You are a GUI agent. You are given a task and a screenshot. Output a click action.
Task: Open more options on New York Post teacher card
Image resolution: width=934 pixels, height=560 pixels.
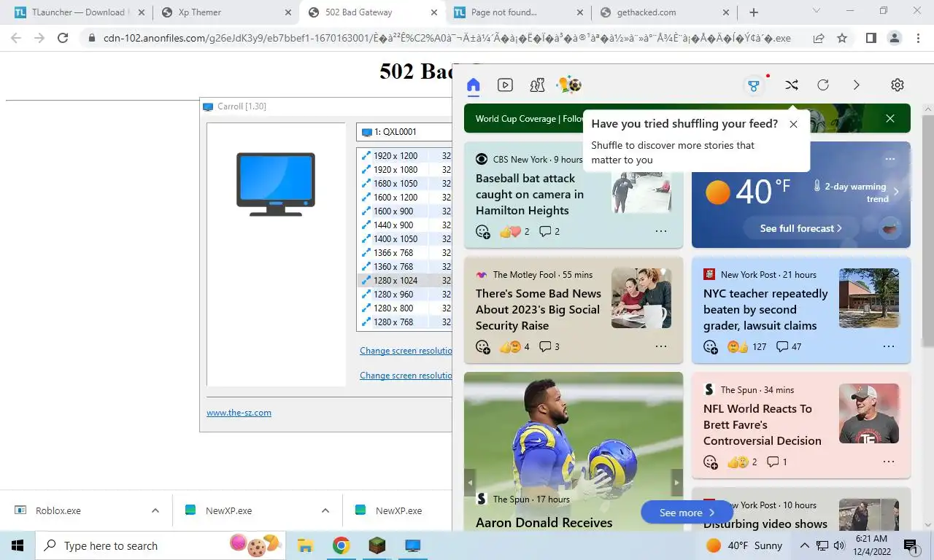889,347
